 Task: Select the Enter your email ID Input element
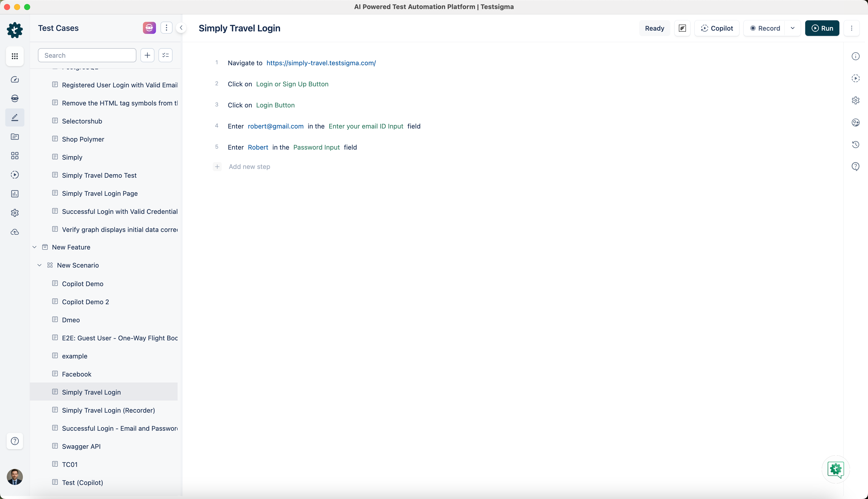366,126
